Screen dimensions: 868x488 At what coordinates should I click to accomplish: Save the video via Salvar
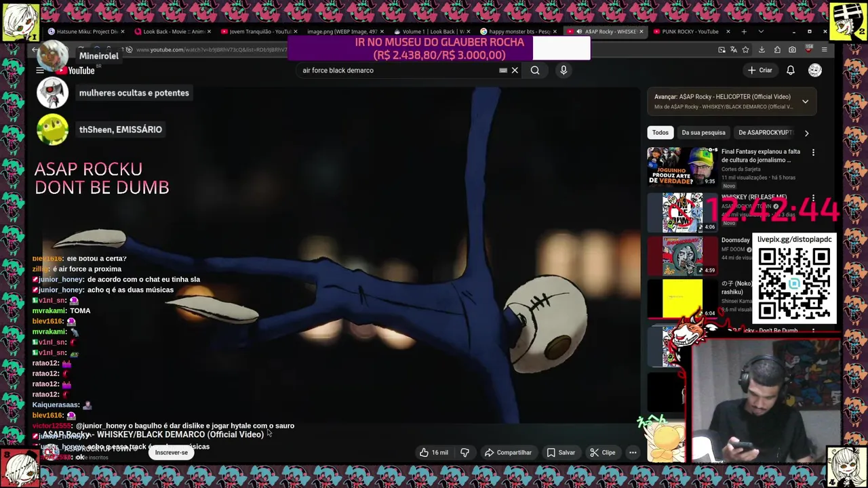[561, 453]
